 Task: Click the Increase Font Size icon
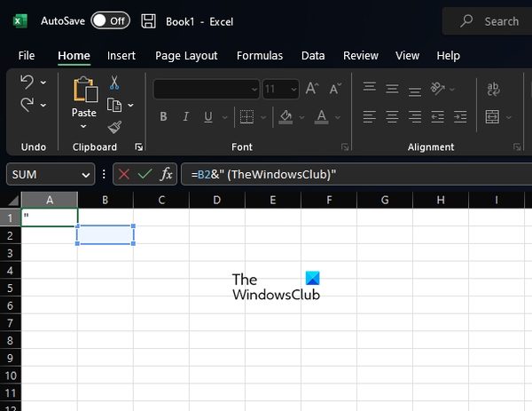(311, 89)
